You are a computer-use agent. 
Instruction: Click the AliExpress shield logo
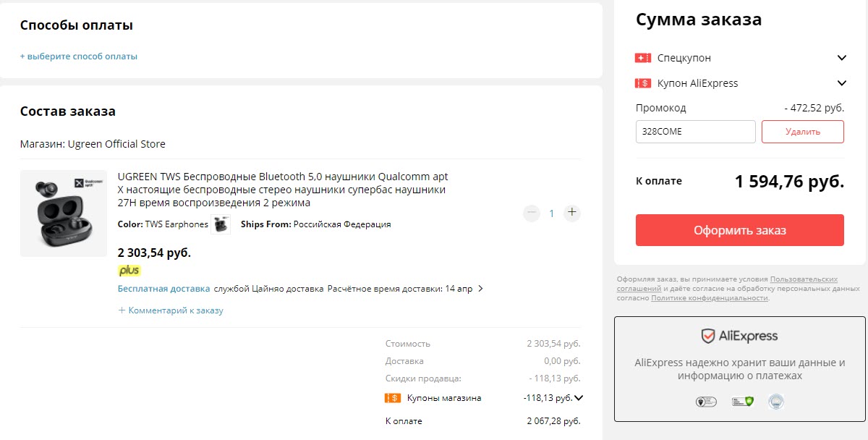[707, 335]
